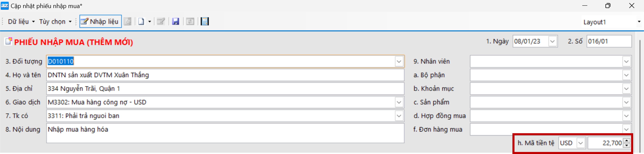Decrease exchange rate with down spinner arrow
The image size is (644, 154).
click(x=626, y=146)
